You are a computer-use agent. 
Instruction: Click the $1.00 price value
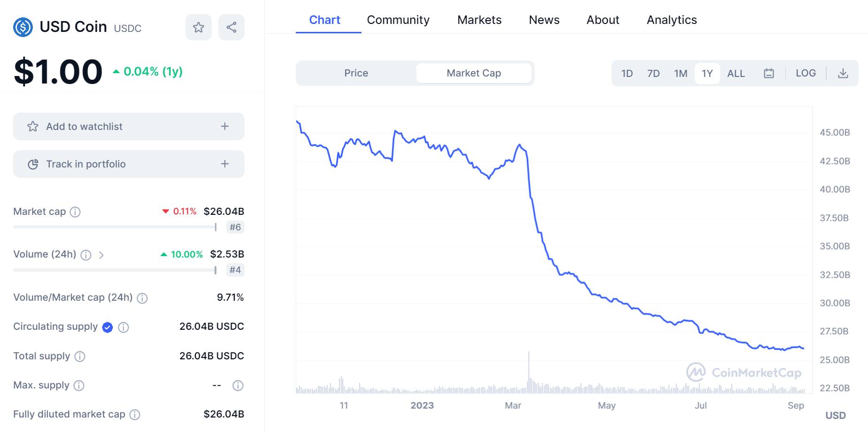[58, 72]
